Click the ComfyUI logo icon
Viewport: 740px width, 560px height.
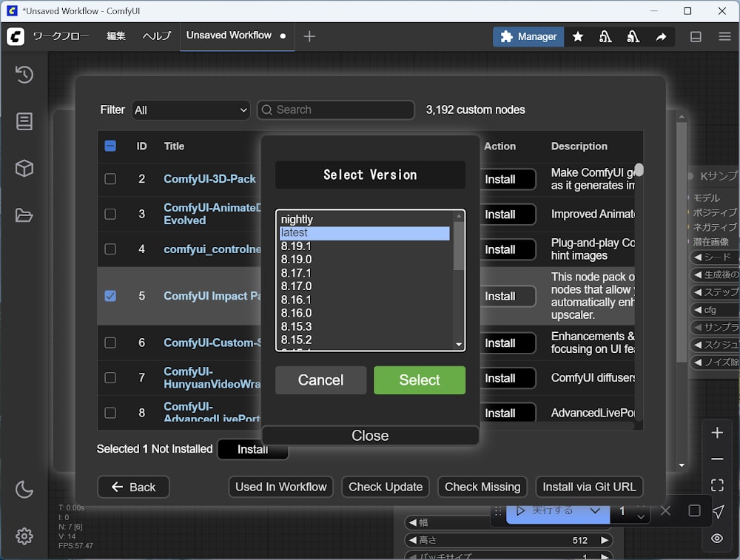16,36
